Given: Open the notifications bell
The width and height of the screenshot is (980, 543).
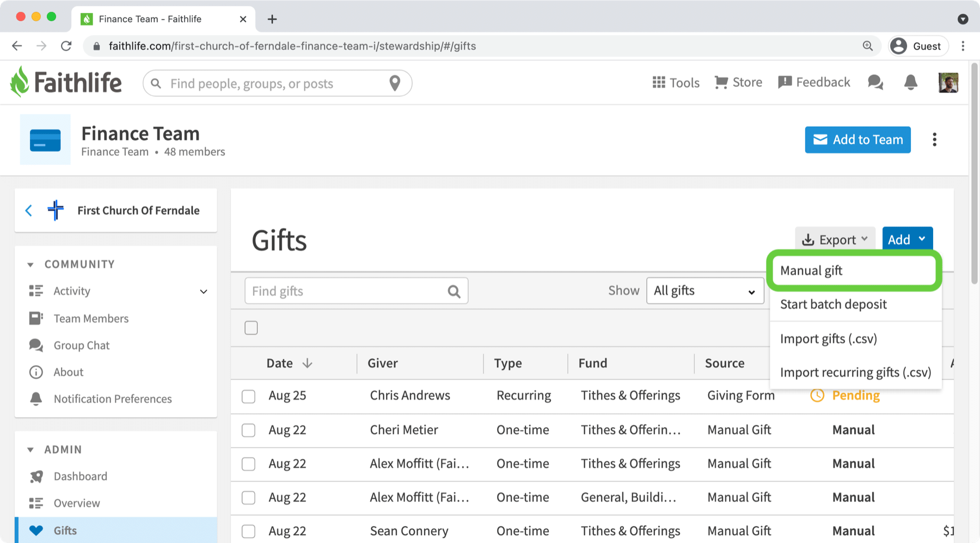Looking at the screenshot, I should pos(911,83).
